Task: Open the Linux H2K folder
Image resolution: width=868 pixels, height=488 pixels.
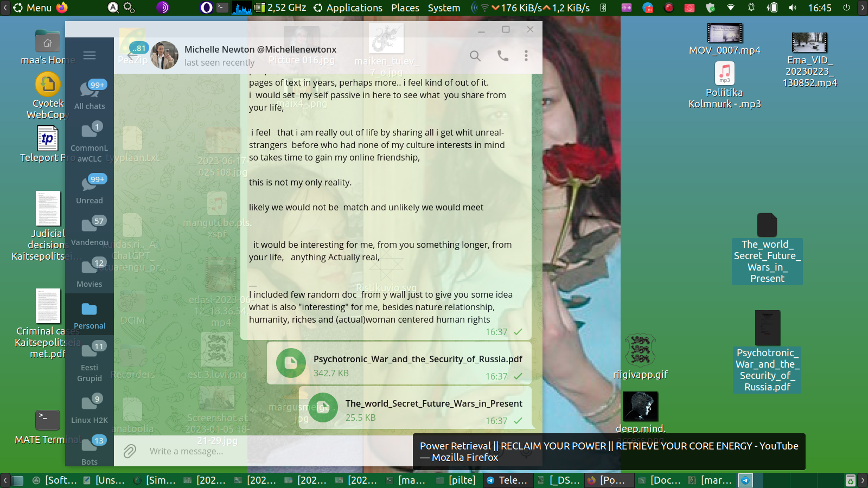Action: tap(90, 409)
